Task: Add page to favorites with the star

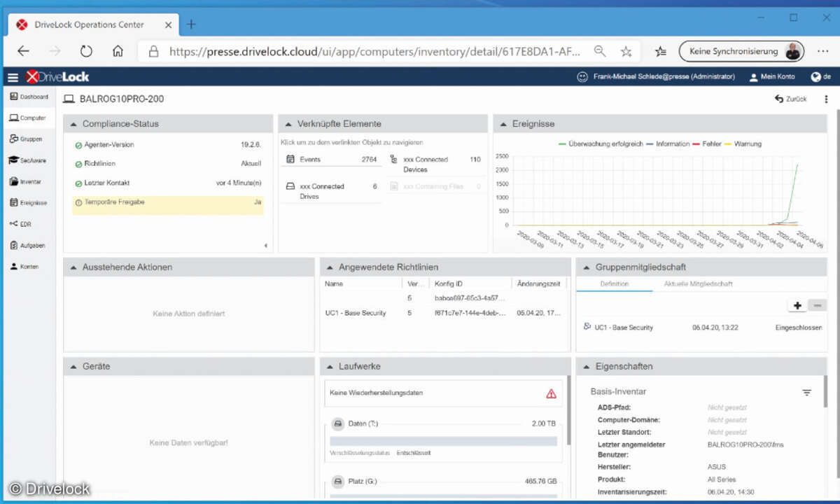Action: (626, 51)
